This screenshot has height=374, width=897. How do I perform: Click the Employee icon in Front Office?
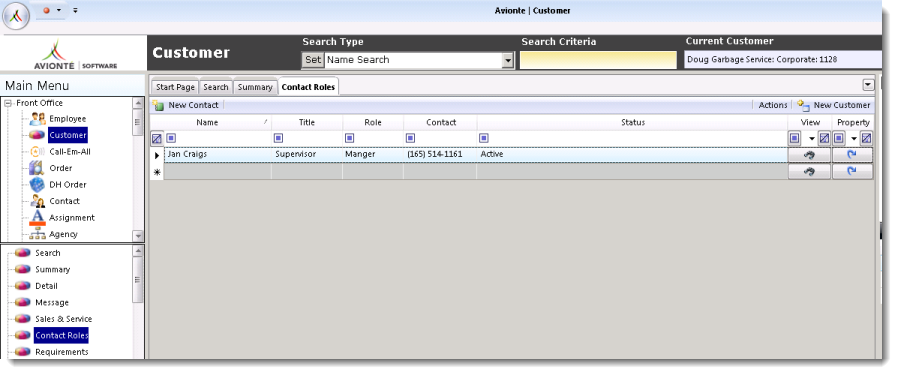38,119
